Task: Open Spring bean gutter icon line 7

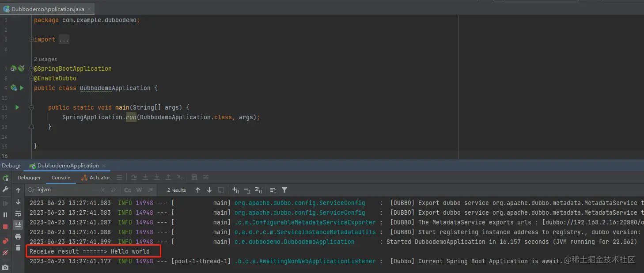Action: click(14, 68)
